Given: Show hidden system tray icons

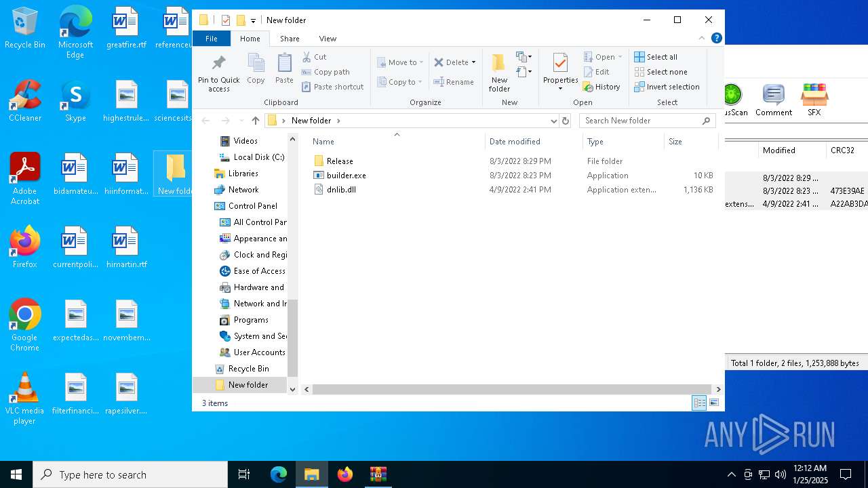Looking at the screenshot, I should [731, 474].
